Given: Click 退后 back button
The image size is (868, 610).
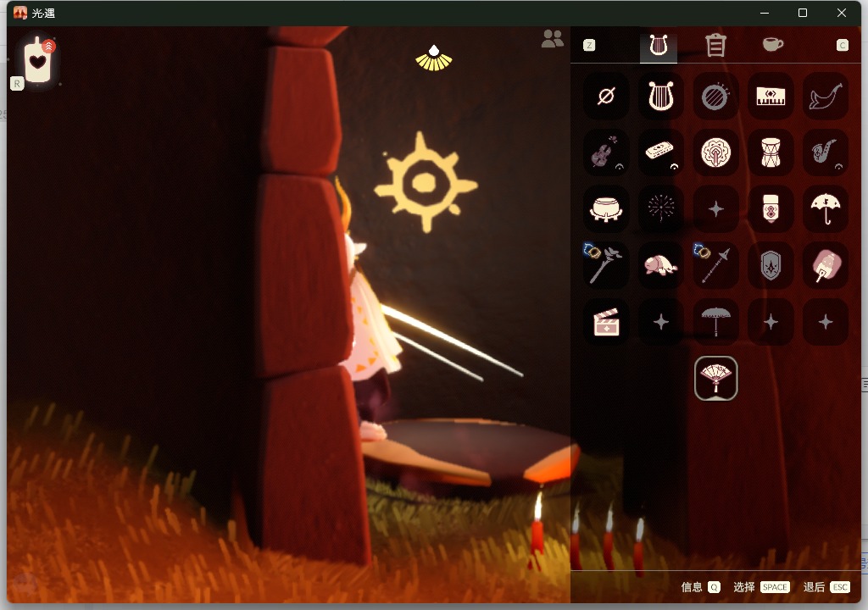Looking at the screenshot, I should [x=814, y=587].
